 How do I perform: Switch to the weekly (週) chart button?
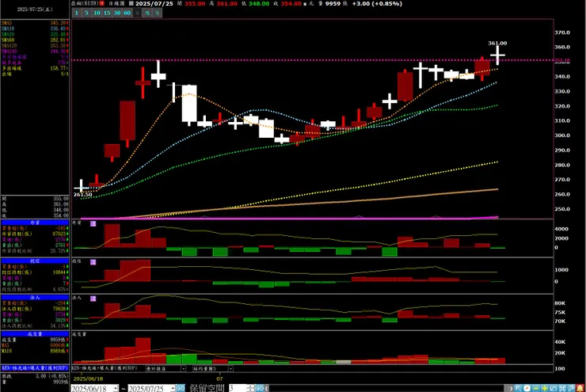tap(147, 13)
